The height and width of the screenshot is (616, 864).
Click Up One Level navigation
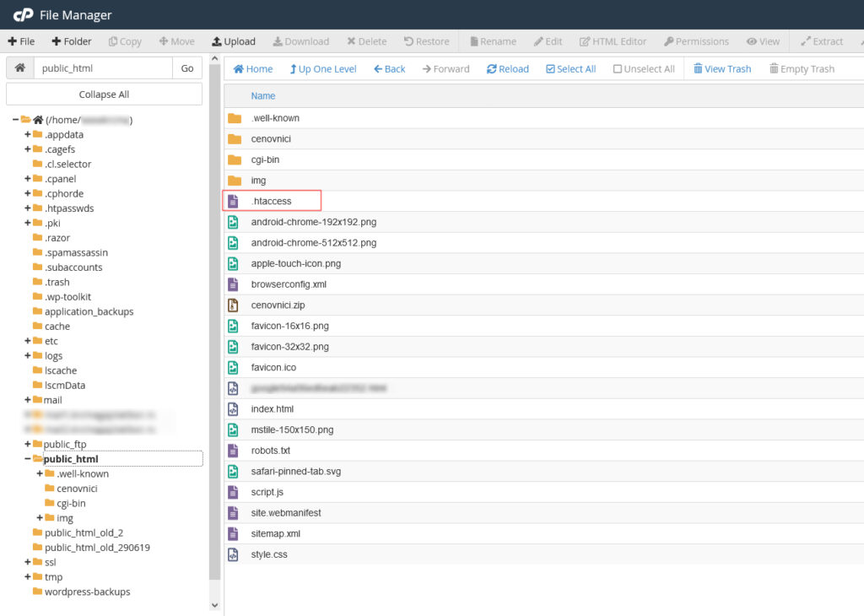(322, 69)
